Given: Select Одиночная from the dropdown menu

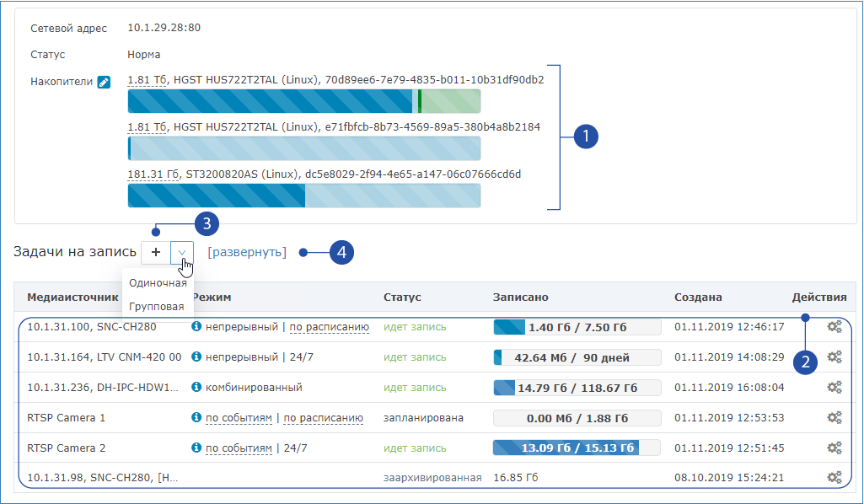Looking at the screenshot, I should [x=158, y=283].
